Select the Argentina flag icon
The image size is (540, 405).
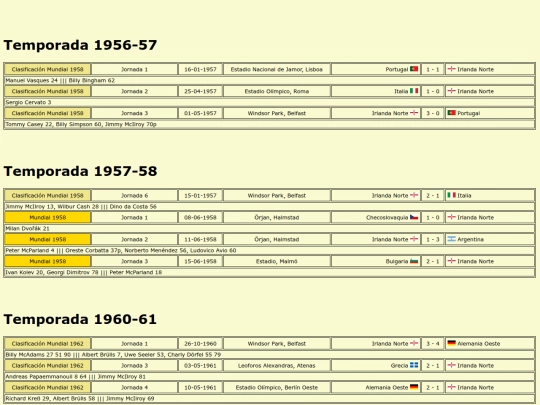(x=451, y=239)
